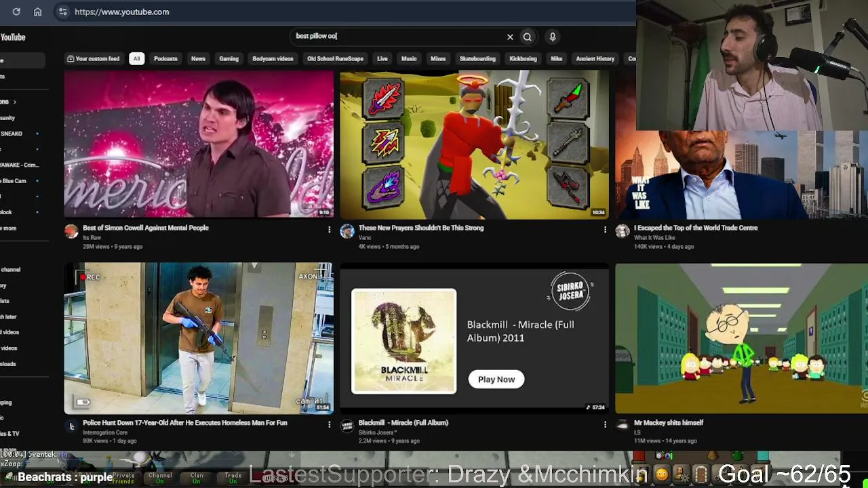This screenshot has height=488, width=868.
Task: Open 'Police Hunt Down 17-Year-Old' video title
Action: [185, 422]
